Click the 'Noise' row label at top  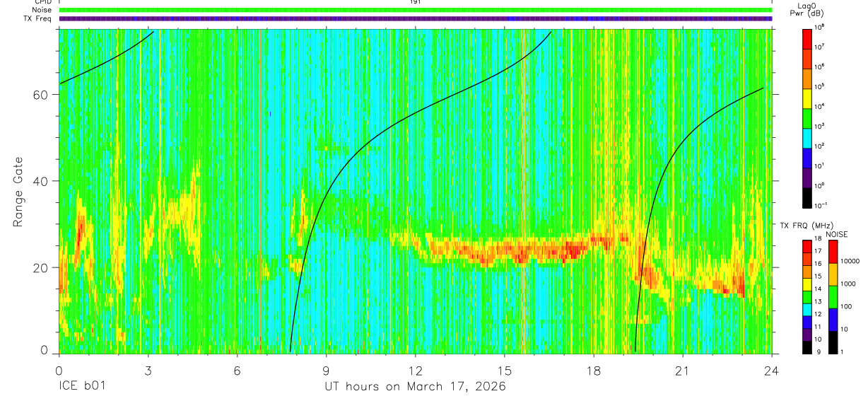(42, 10)
